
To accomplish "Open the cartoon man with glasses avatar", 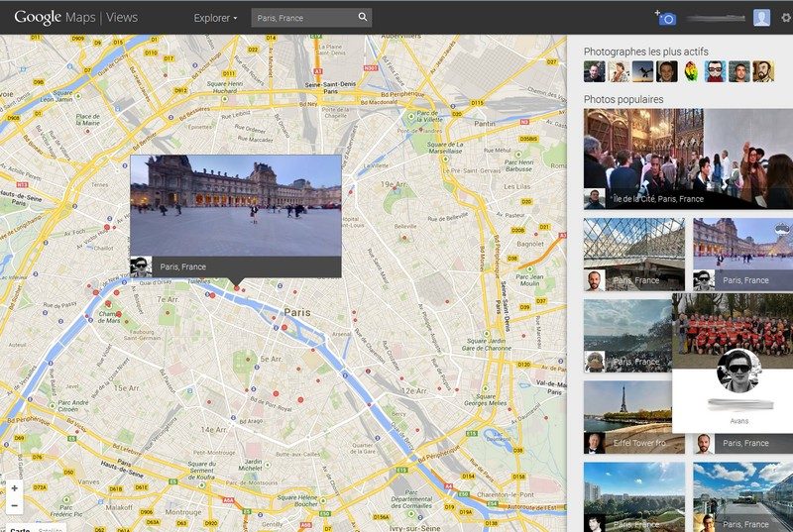I will (715, 71).
